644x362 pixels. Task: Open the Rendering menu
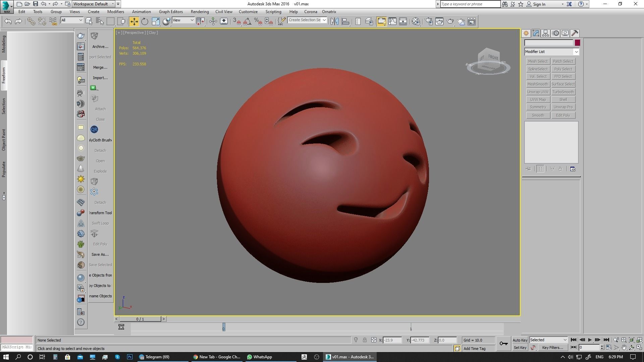[200, 12]
